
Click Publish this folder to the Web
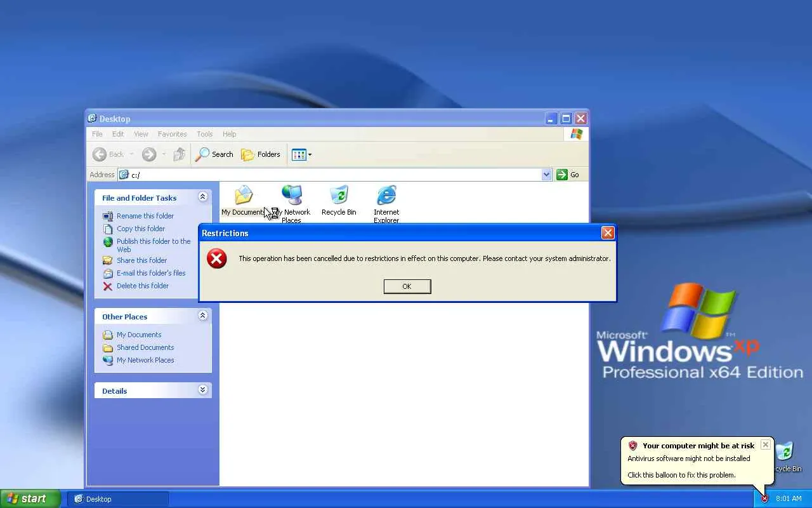point(154,245)
